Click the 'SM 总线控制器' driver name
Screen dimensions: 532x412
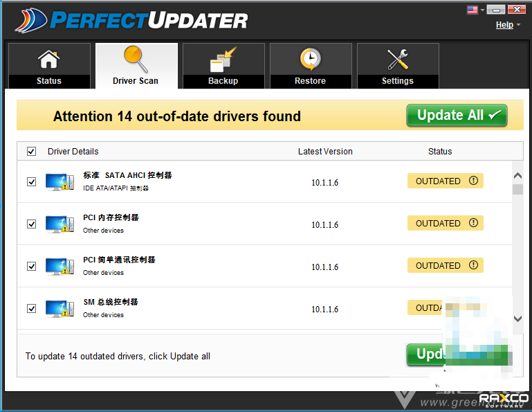111,302
